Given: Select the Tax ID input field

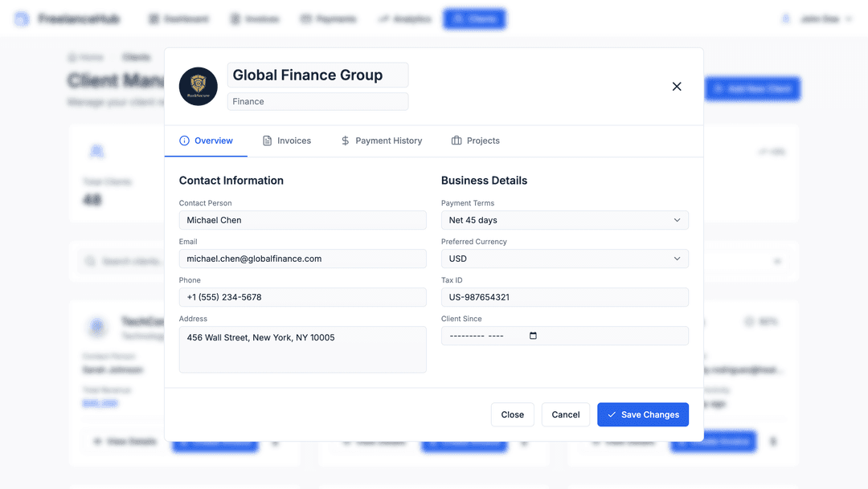Looking at the screenshot, I should (564, 297).
